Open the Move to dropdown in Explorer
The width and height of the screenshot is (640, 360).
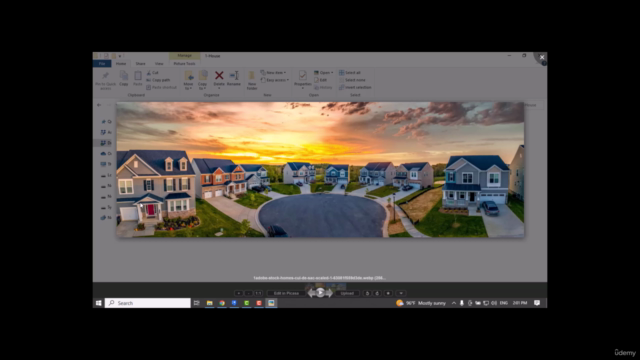coord(188,80)
